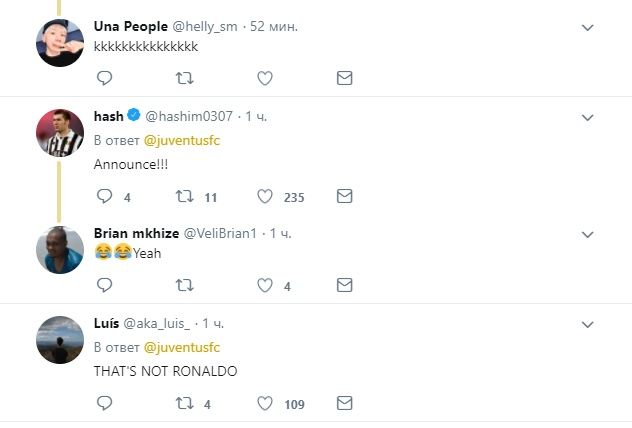Reply to Brian mkhize's Yeah tweet
632x428 pixels.
[x=104, y=285]
